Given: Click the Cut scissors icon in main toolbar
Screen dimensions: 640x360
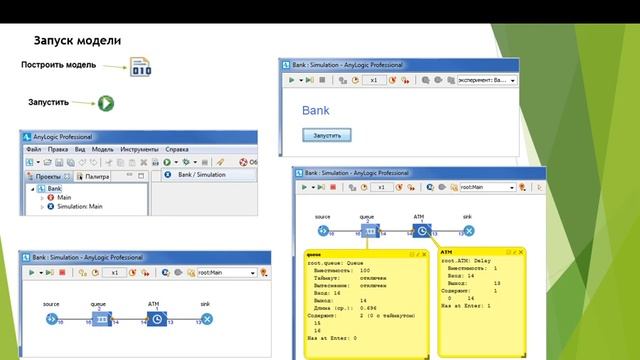Looking at the screenshot, I should 109,162.
